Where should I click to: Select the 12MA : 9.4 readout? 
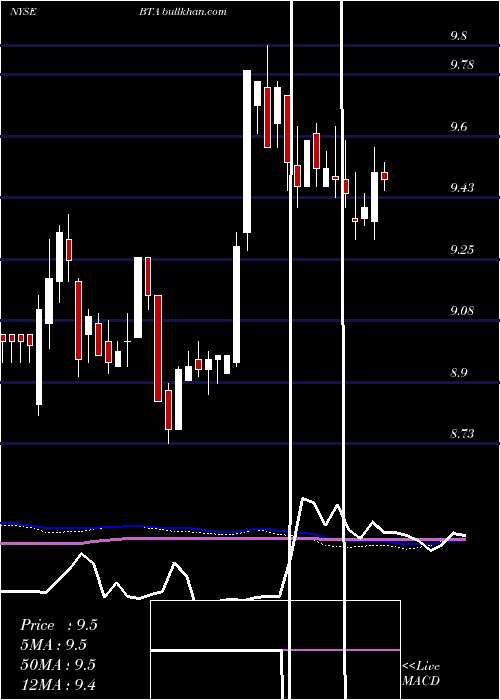(x=58, y=684)
